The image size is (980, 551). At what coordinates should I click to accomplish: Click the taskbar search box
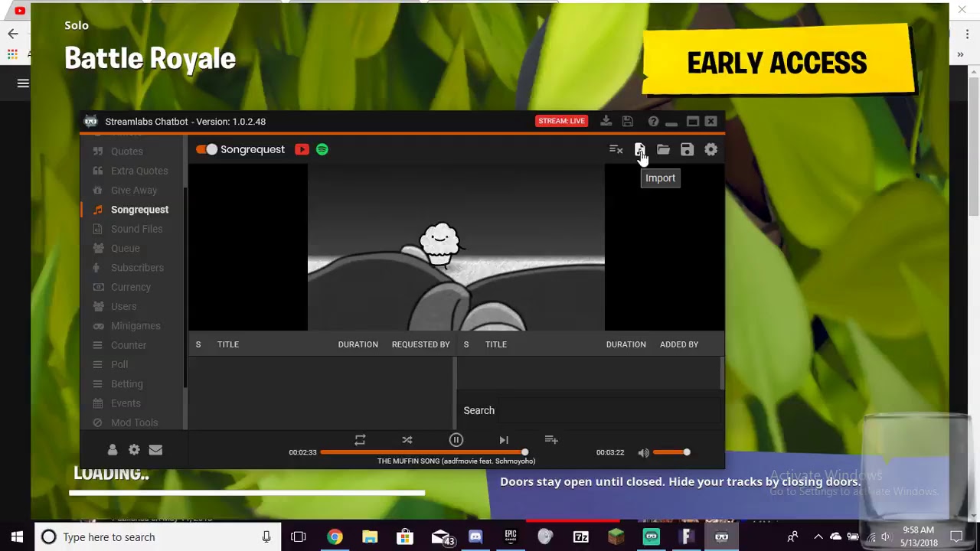pyautogui.click(x=157, y=537)
